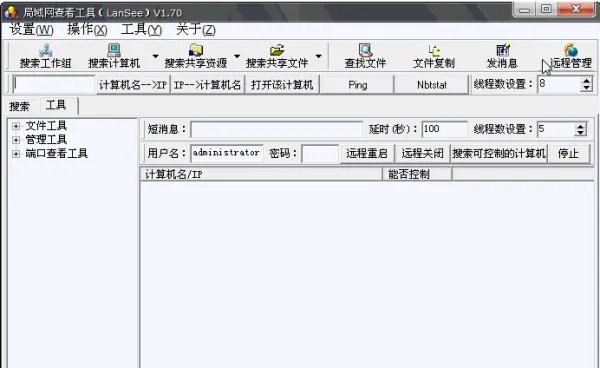This screenshot has width=600, height=368.
Task: Focus the address input field in toolbar
Action: click(x=54, y=85)
